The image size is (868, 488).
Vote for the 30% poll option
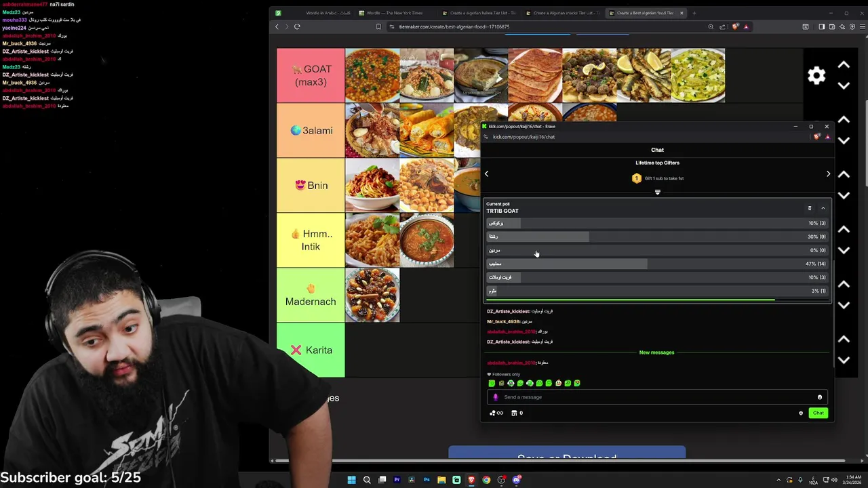pos(656,237)
